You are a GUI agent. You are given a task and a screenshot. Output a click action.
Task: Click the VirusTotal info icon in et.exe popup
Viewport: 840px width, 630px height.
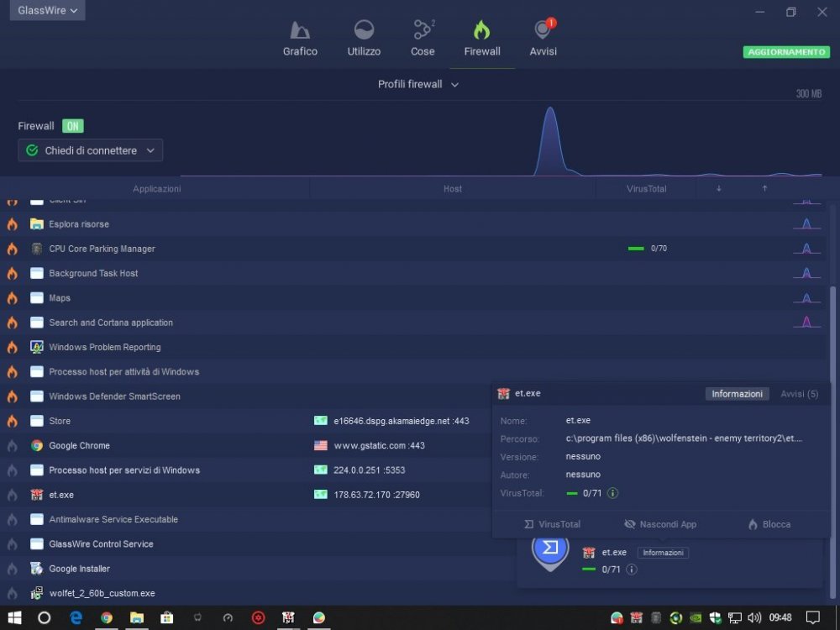pyautogui.click(x=613, y=493)
